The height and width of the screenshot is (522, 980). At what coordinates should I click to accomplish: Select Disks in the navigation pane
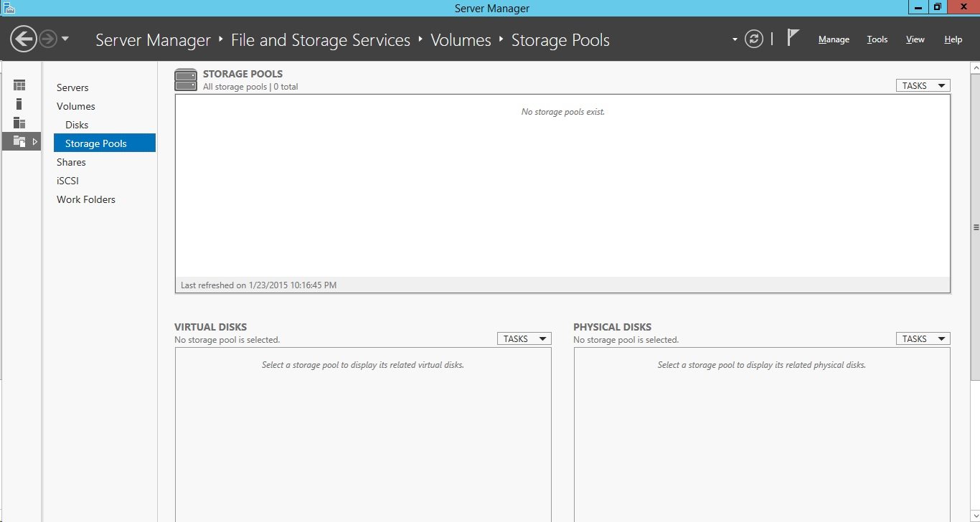click(x=77, y=125)
